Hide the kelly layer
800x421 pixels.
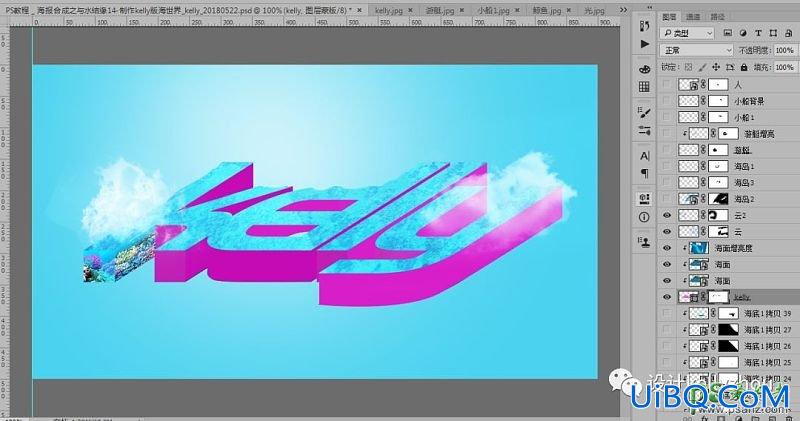(x=667, y=297)
